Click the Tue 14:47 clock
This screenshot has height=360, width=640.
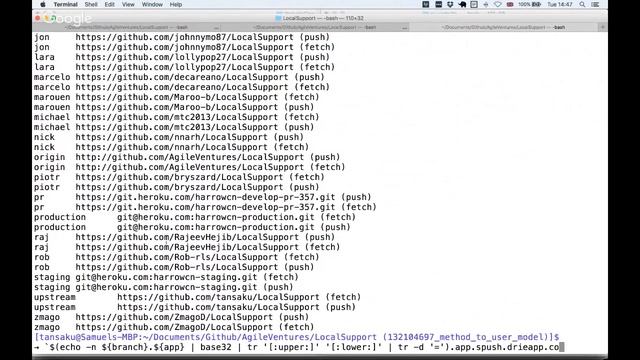[x=560, y=4]
